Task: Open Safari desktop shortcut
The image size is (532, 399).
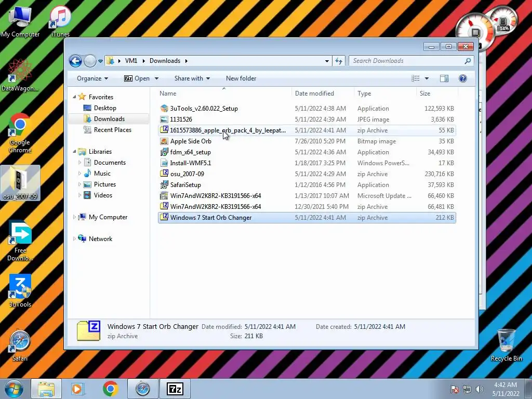Action: click(x=20, y=345)
